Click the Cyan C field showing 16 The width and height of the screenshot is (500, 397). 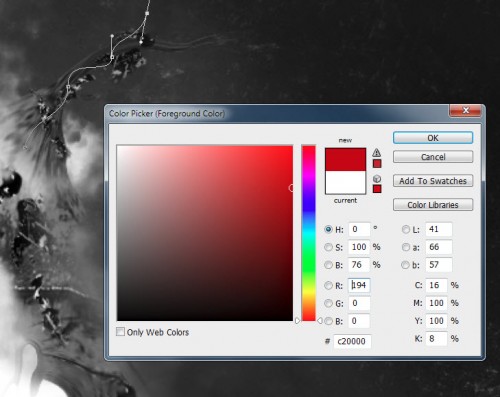tap(436, 285)
